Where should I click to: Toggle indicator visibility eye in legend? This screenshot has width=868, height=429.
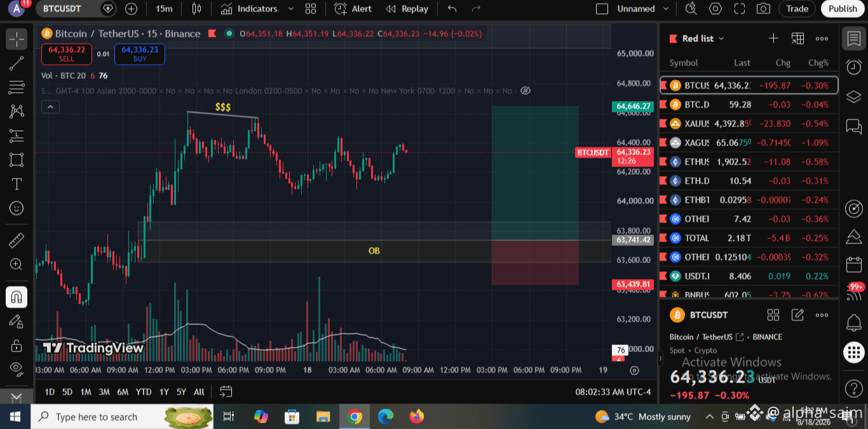525,91
